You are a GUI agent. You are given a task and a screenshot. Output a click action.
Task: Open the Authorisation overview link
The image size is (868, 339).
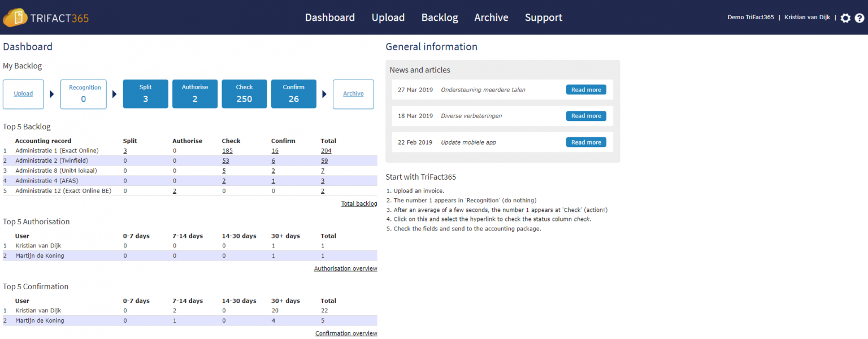pos(345,268)
